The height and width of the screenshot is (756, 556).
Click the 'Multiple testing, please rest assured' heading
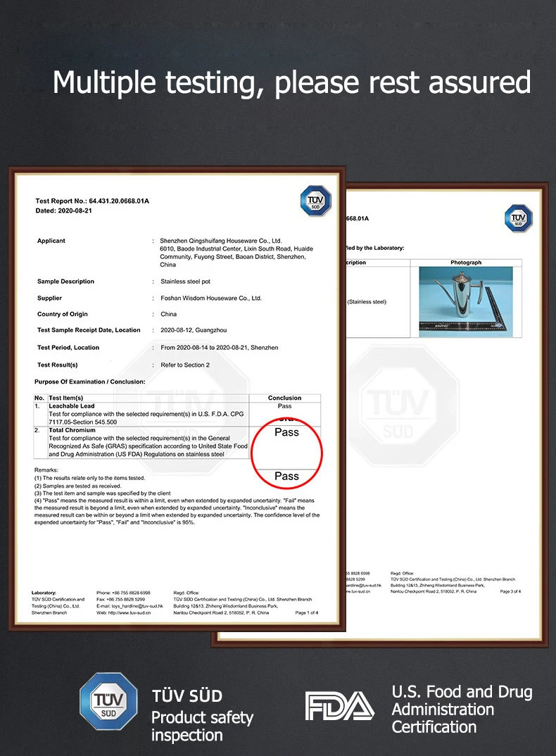292,82
